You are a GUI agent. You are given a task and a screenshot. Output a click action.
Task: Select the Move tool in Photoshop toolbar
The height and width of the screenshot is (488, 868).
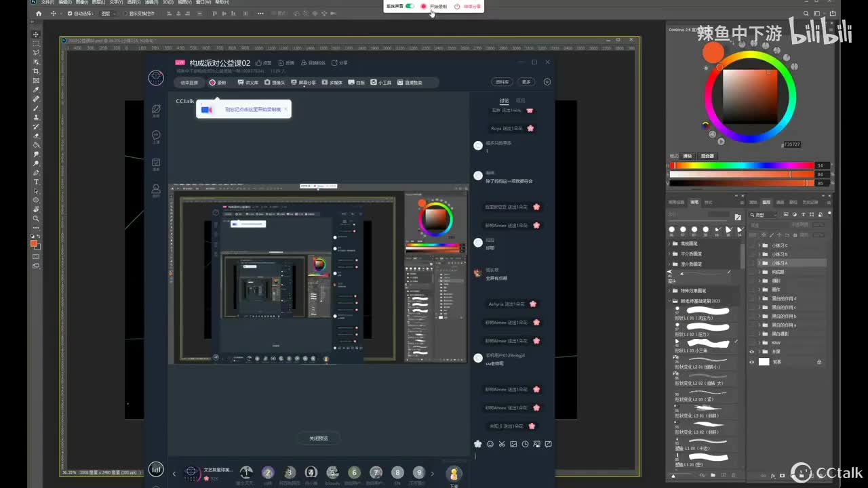click(37, 35)
